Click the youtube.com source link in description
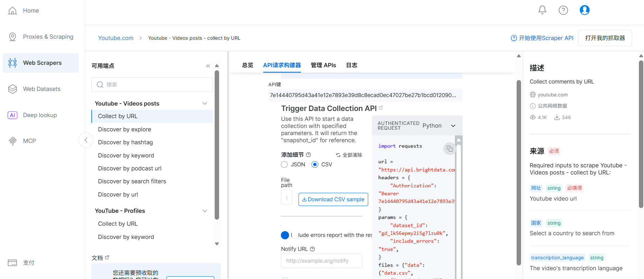The image size is (644, 279). pos(553,95)
